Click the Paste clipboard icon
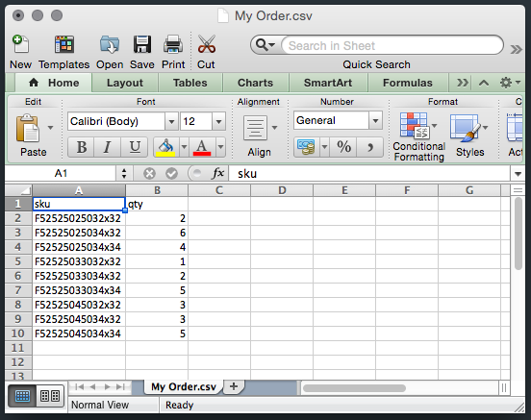This screenshot has width=531, height=420. tap(28, 128)
